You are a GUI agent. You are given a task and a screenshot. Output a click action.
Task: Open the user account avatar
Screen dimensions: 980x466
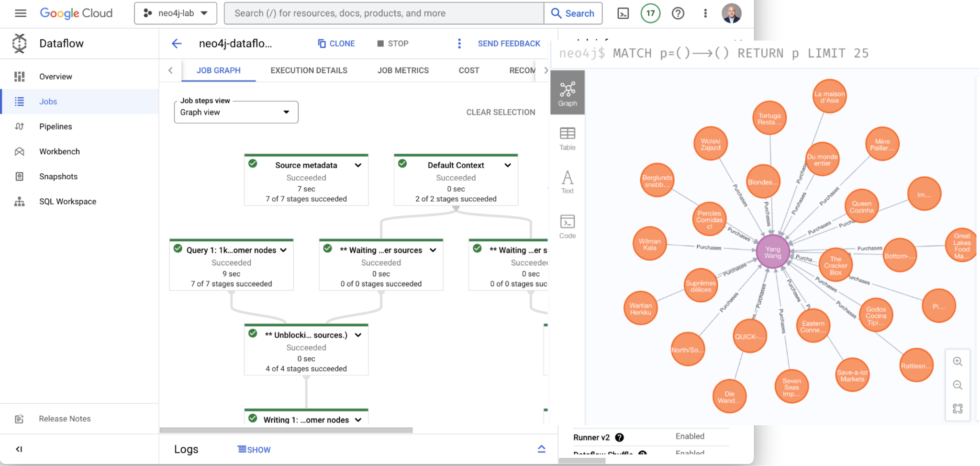[731, 13]
